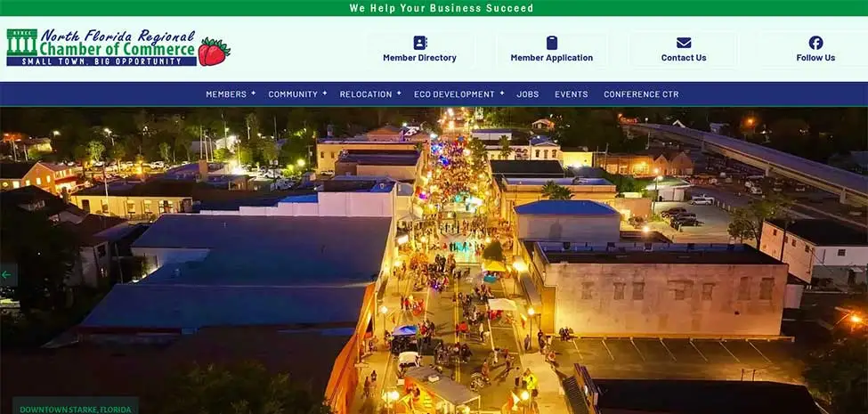Screen dimensions: 868x414
Task: Go to the Conference Ctr page
Action: 641,94
